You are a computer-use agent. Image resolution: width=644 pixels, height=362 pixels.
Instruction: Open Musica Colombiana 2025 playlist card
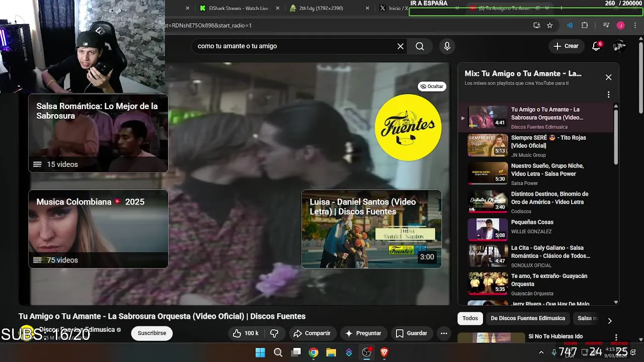click(x=98, y=229)
